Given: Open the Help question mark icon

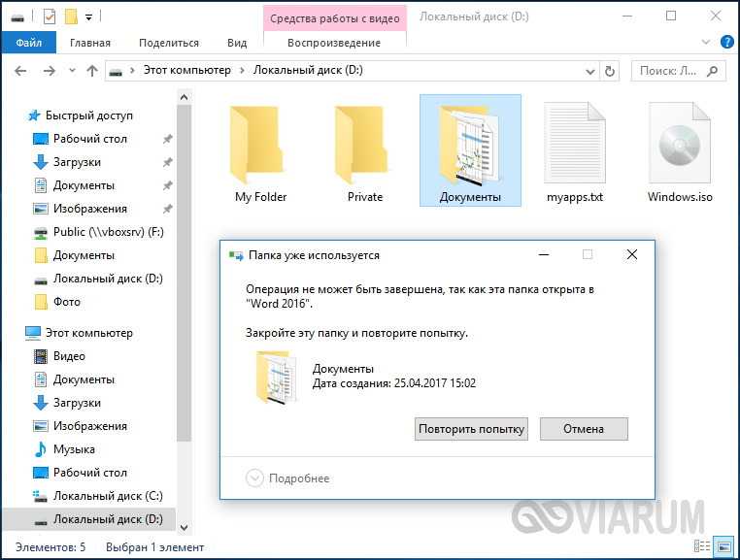Looking at the screenshot, I should (727, 43).
